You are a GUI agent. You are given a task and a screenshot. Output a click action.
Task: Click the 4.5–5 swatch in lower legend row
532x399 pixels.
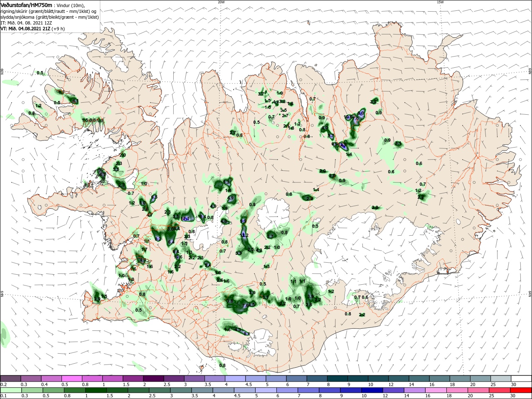[244, 390]
